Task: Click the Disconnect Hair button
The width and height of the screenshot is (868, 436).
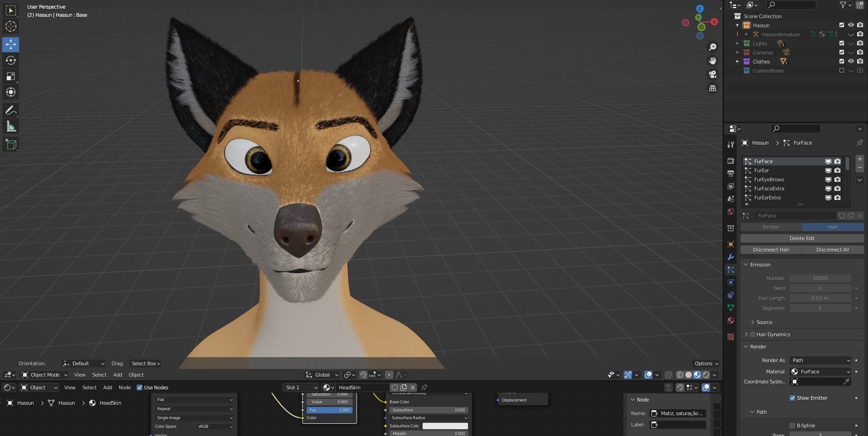Action: [x=771, y=250]
